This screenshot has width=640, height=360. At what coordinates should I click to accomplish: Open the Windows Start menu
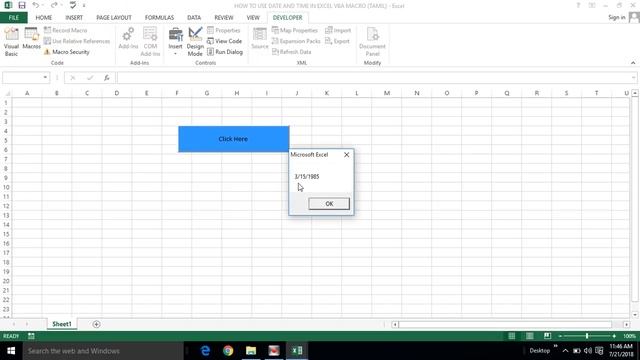pyautogui.click(x=11, y=351)
